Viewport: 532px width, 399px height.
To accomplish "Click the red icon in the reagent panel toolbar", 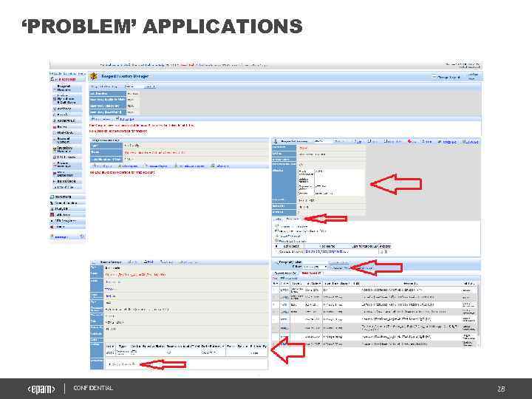I will coord(412,141).
